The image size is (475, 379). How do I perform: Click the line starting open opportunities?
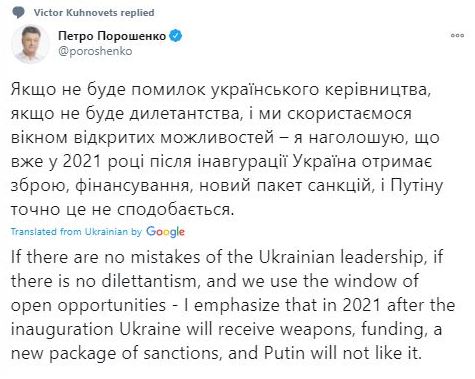(233, 305)
